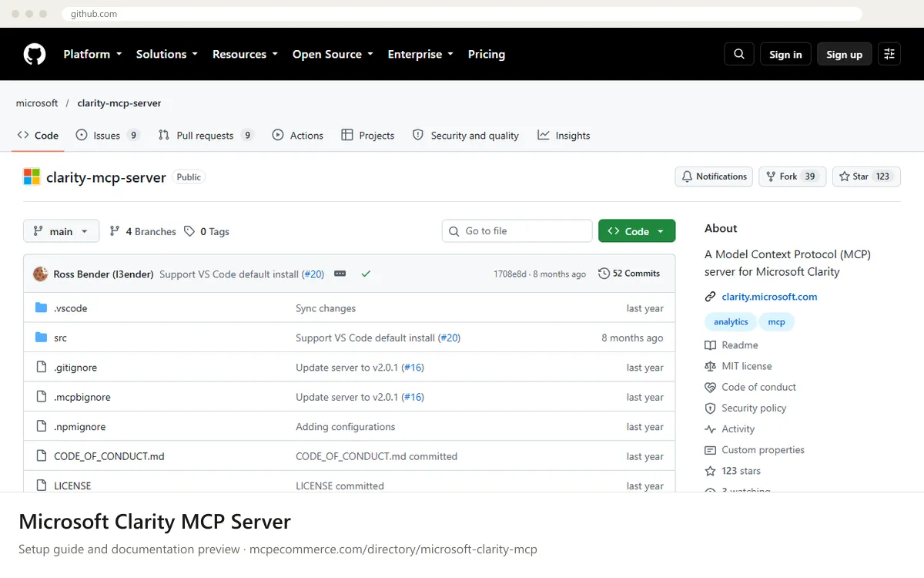
Task: Open clarity.microsoft.com website link
Action: click(x=769, y=297)
